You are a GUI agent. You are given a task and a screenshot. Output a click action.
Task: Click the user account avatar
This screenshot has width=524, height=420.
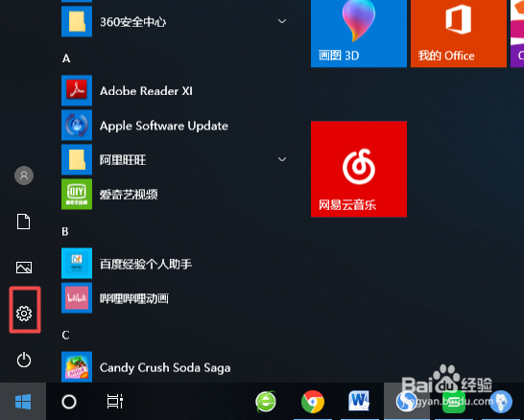(x=24, y=175)
